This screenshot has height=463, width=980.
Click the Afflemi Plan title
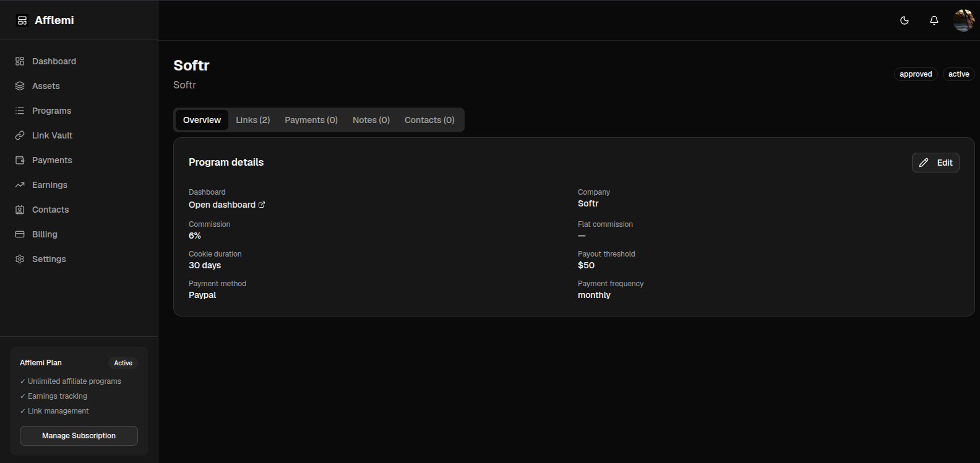(41, 363)
